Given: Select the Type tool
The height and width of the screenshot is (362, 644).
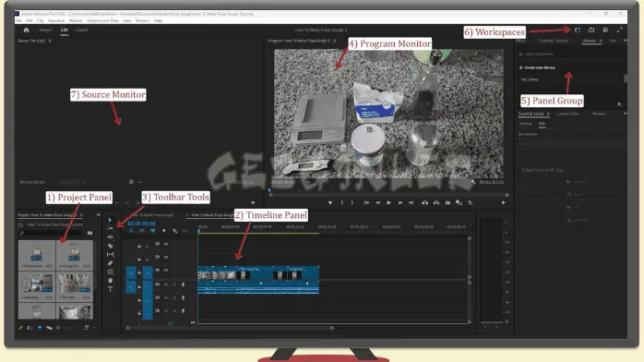Looking at the screenshot, I should click(110, 289).
